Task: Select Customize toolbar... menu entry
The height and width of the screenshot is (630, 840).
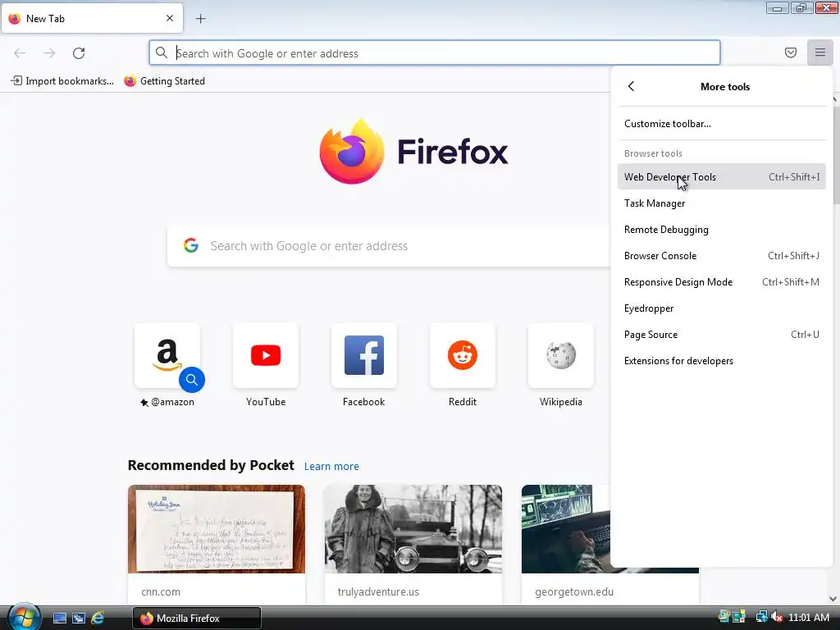Action: [721, 124]
